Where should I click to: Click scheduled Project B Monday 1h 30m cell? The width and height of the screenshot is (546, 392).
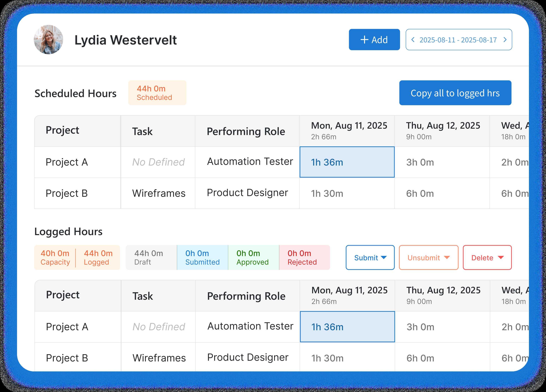click(347, 193)
